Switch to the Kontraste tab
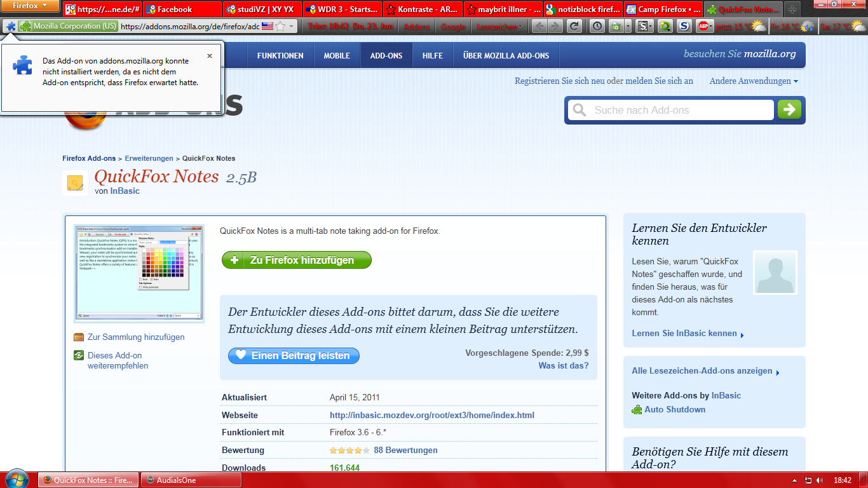The height and width of the screenshot is (488, 868). 423,10
